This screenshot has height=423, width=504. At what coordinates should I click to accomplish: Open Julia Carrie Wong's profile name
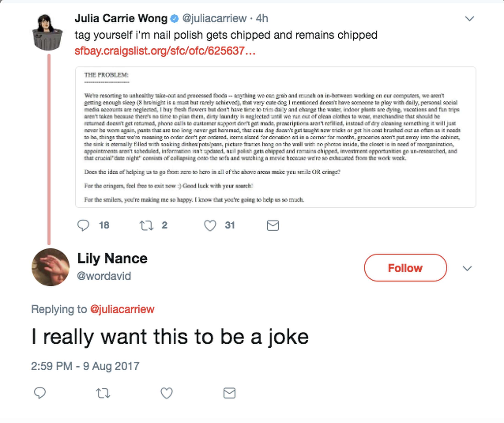pyautogui.click(x=121, y=19)
